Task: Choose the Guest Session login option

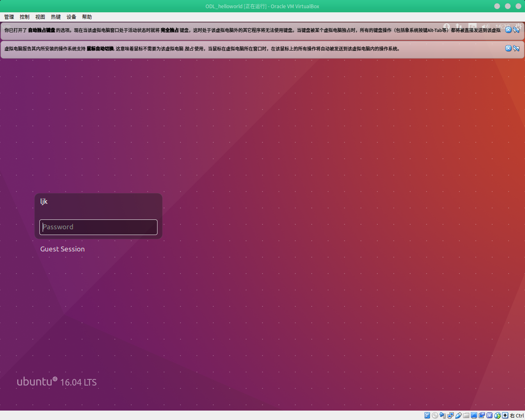Action: tap(62, 249)
